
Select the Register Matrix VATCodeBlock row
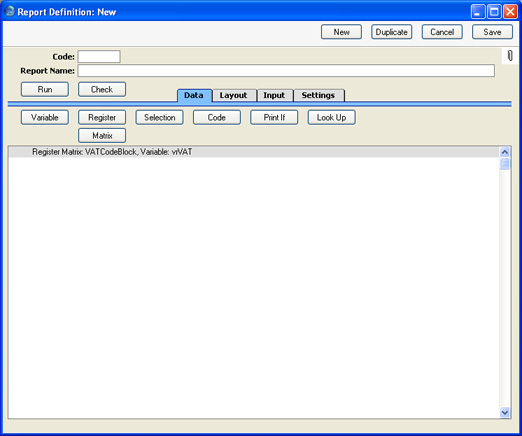pos(254,152)
